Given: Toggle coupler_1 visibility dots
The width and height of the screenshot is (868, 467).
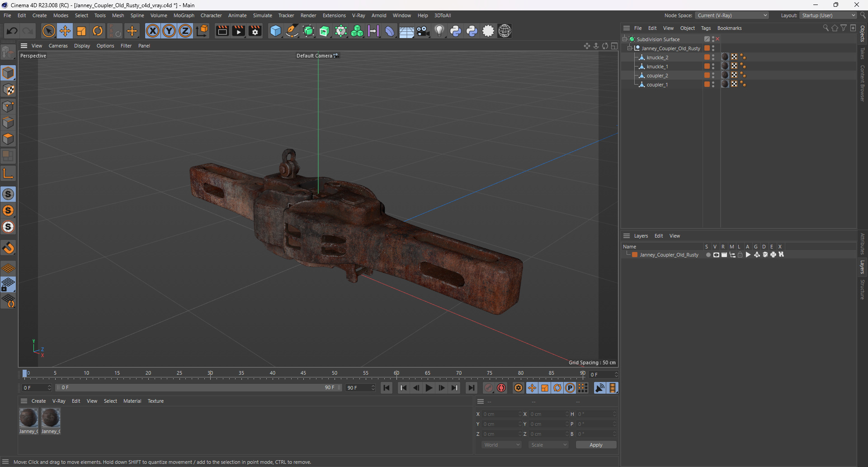Looking at the screenshot, I should tap(713, 84).
